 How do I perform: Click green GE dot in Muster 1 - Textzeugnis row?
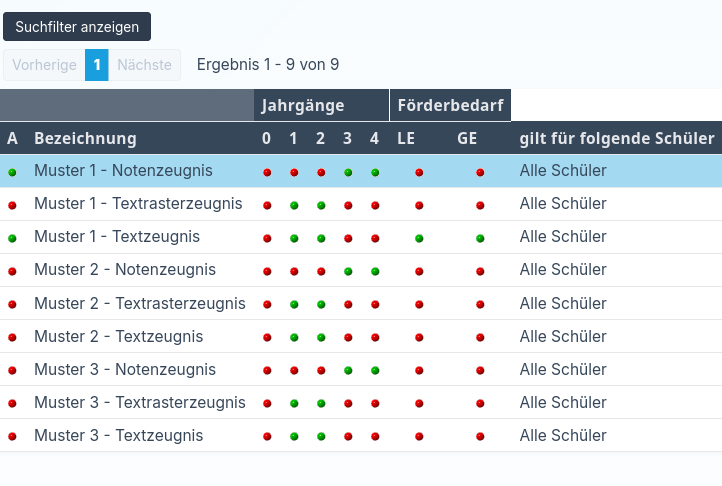[480, 238]
